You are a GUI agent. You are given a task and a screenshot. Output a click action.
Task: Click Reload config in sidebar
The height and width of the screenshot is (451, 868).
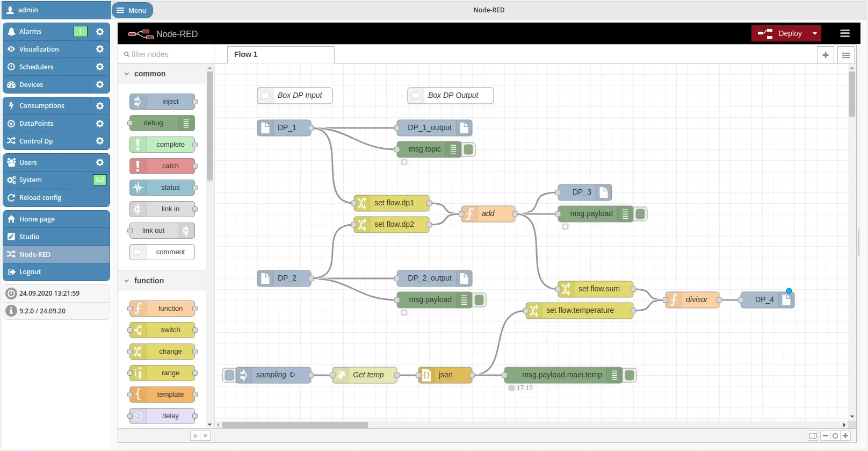pyautogui.click(x=56, y=198)
